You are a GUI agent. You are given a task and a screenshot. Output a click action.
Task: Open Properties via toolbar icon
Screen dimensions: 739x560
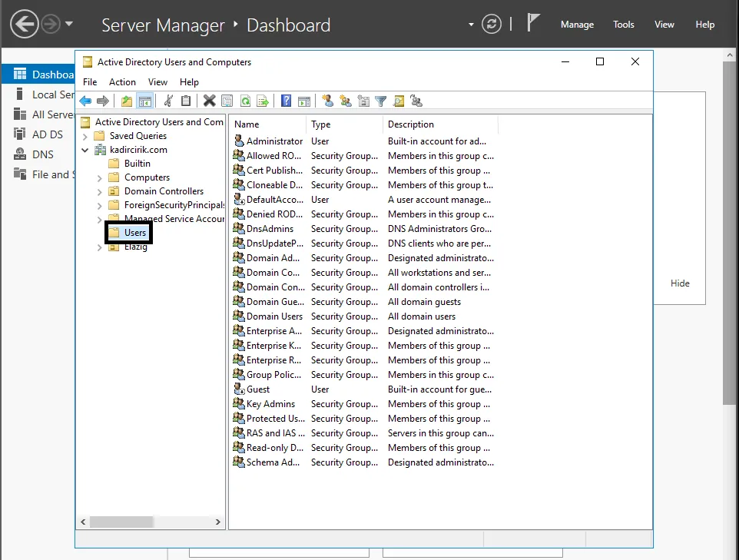(227, 101)
